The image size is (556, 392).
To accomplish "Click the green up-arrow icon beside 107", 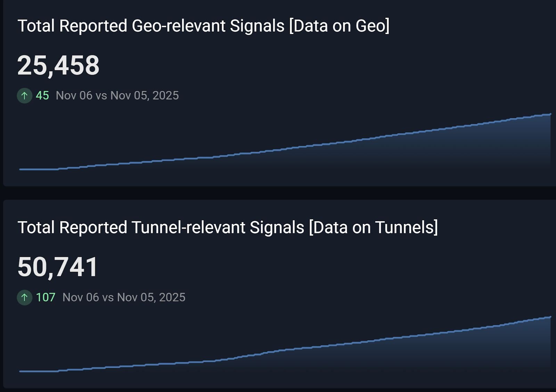I will click(x=24, y=298).
